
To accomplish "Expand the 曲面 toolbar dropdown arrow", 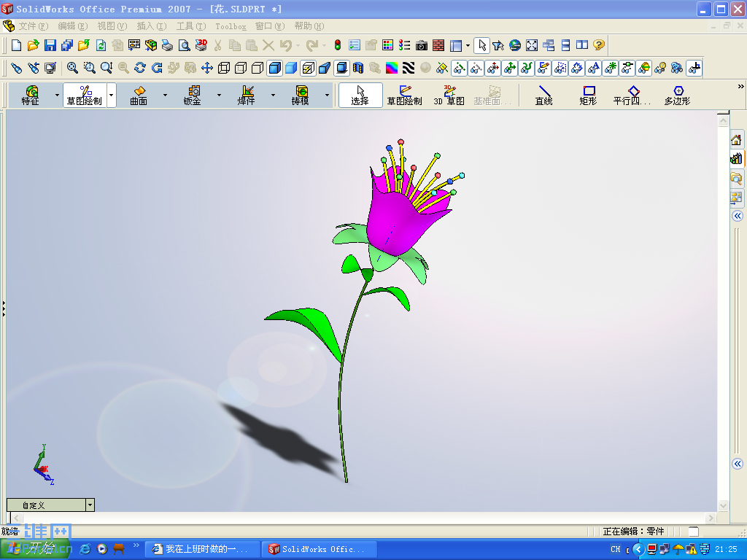I will tap(165, 96).
